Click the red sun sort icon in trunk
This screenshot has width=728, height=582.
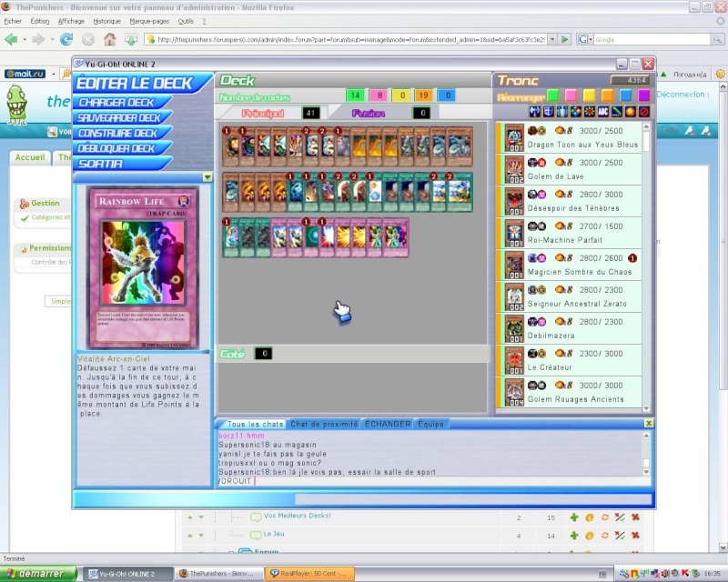589,111
